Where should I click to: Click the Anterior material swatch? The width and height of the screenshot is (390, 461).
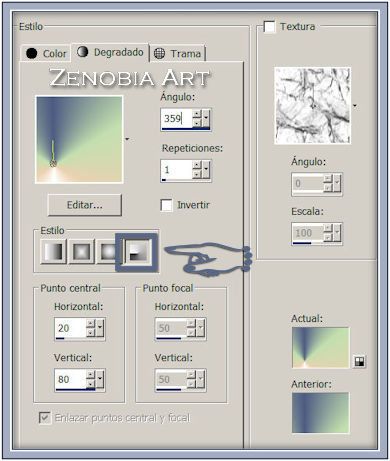tap(320, 412)
